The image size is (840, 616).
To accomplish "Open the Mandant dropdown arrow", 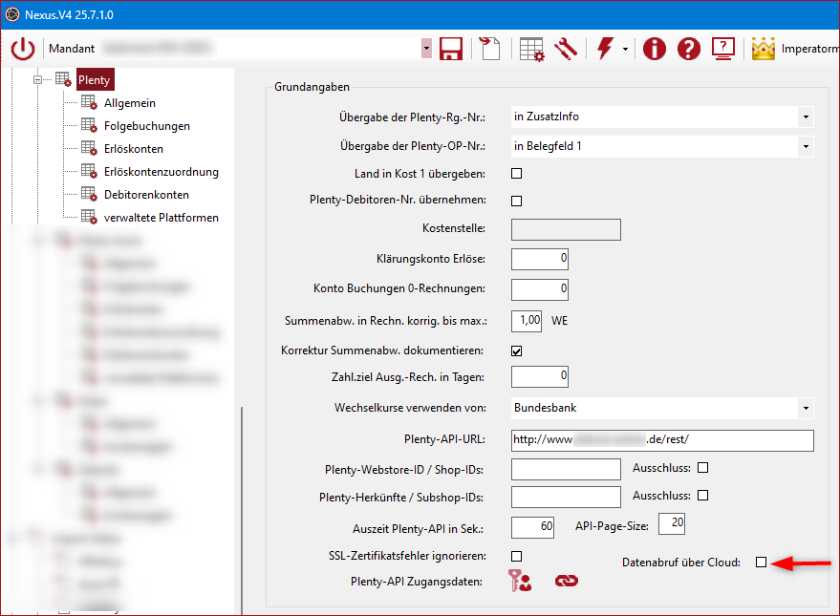I will [426, 48].
